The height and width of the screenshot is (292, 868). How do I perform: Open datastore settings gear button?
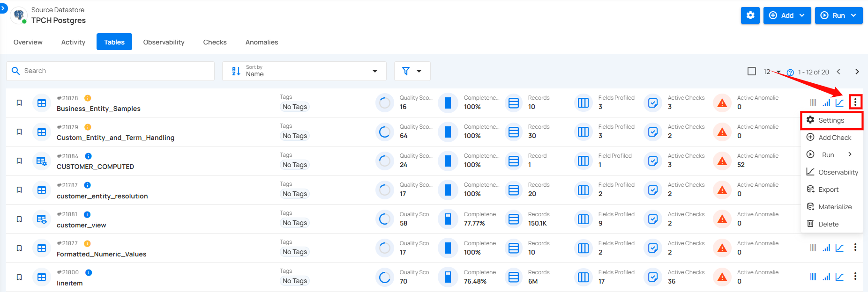point(750,15)
